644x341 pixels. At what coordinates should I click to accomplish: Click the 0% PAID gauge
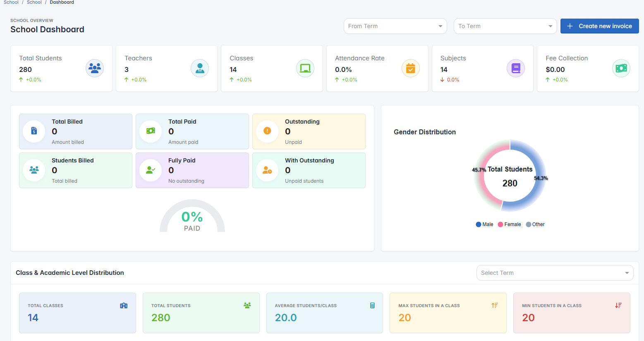192,216
